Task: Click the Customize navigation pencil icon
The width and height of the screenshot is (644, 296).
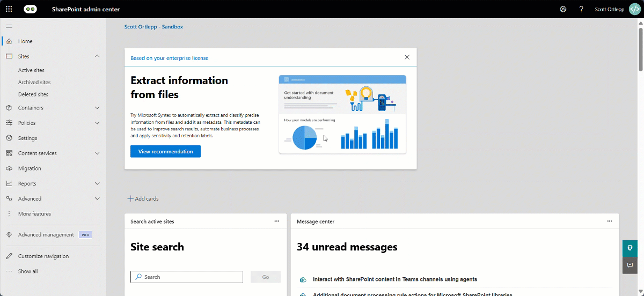Action: click(9, 256)
